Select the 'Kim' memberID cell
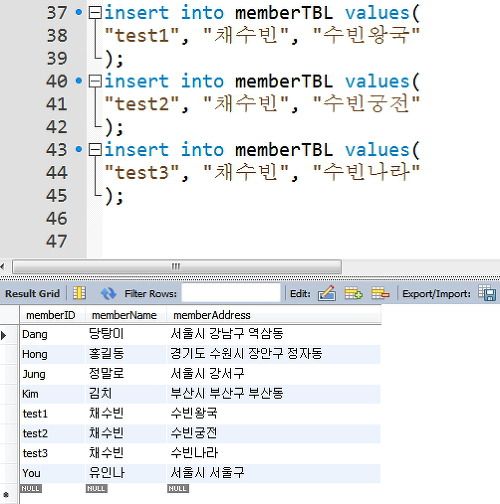 [52, 394]
